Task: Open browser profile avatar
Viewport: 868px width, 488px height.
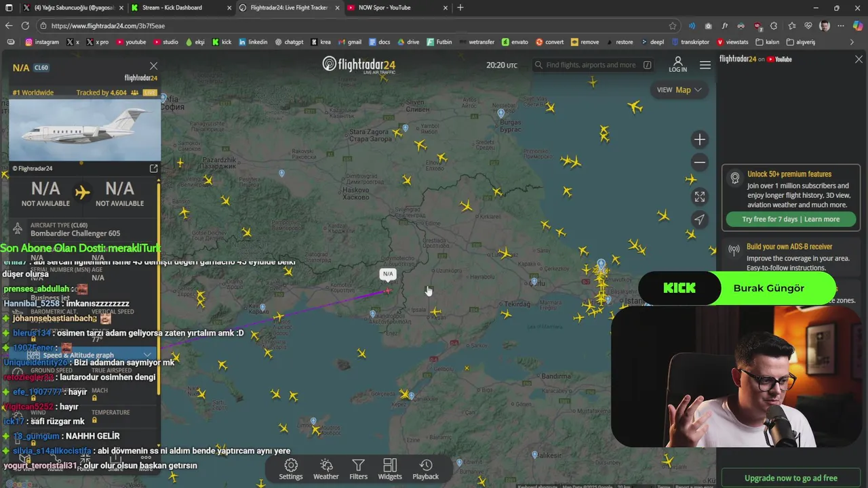Action: [825, 26]
